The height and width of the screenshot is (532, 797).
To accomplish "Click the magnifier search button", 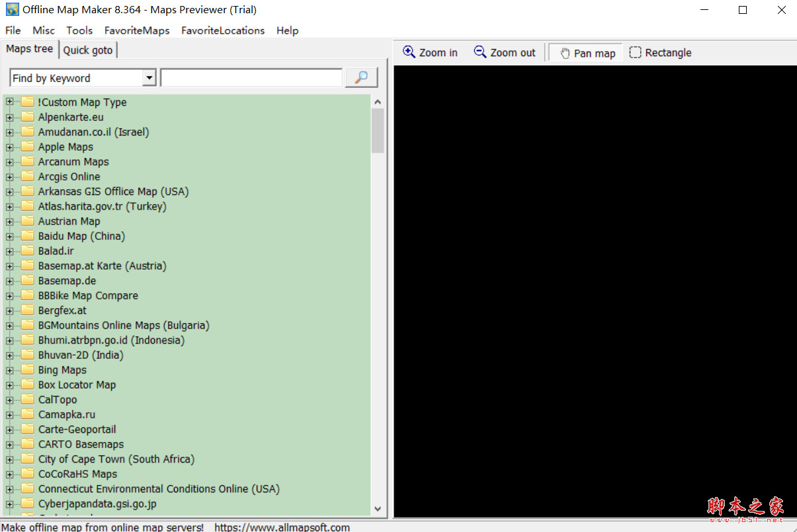I will [361, 77].
